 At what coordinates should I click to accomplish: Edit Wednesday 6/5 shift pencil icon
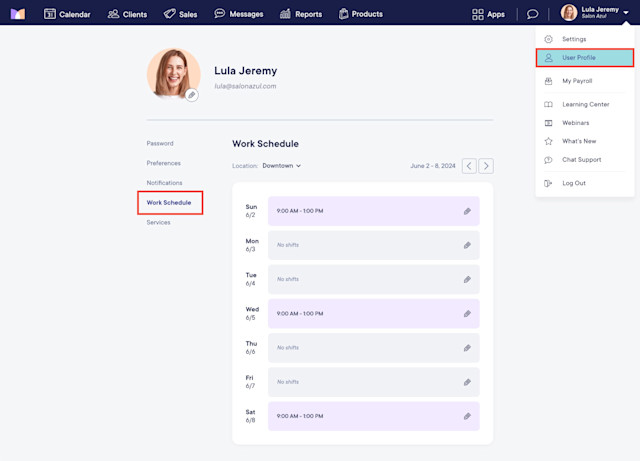pos(467,314)
